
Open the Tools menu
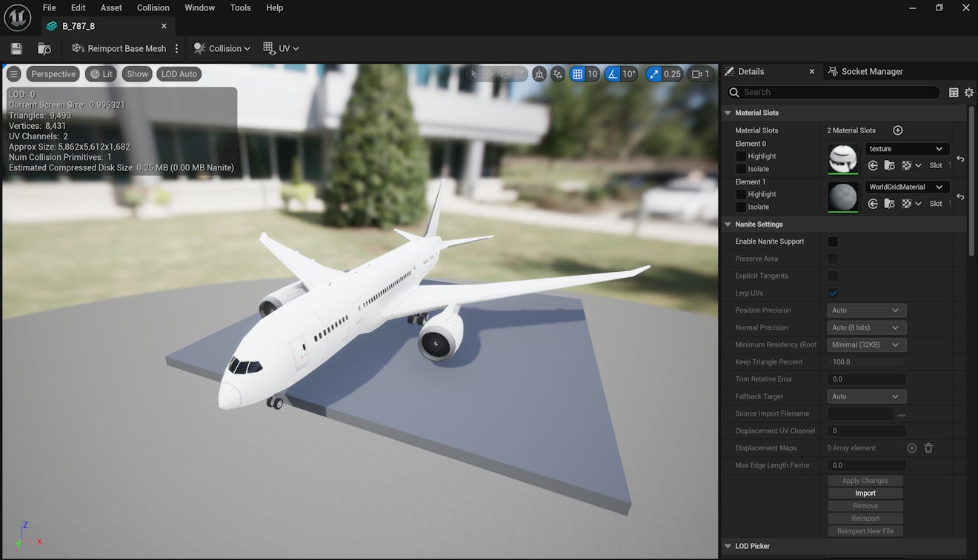(240, 7)
